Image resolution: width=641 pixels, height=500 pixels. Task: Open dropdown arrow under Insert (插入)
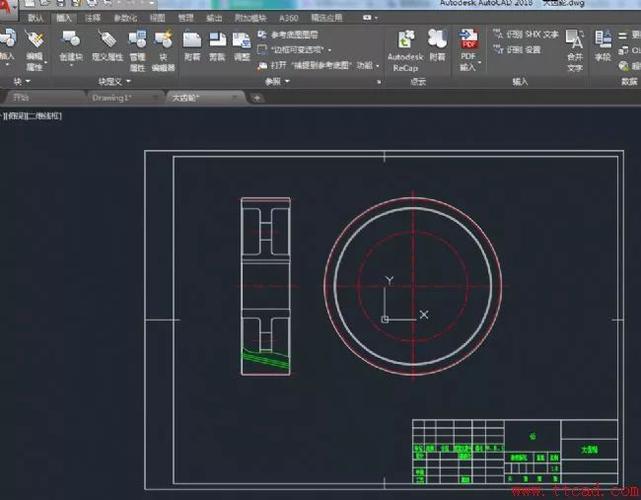(x=7, y=64)
